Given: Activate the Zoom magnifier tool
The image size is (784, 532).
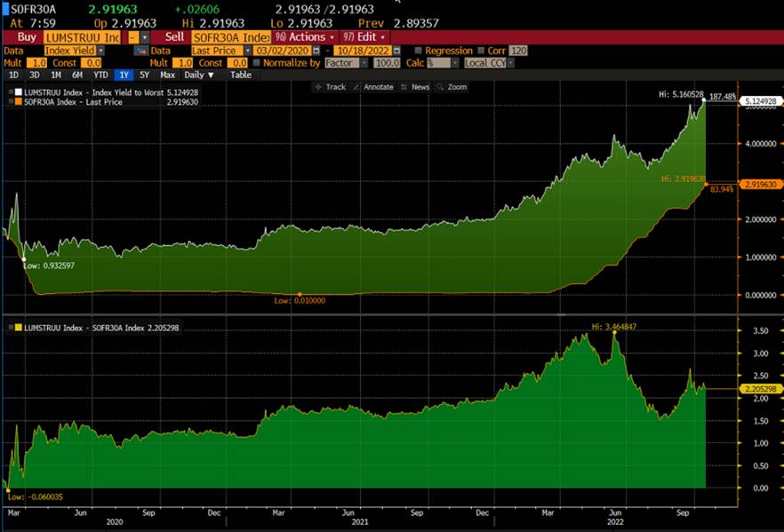Looking at the screenshot, I should click(x=452, y=87).
